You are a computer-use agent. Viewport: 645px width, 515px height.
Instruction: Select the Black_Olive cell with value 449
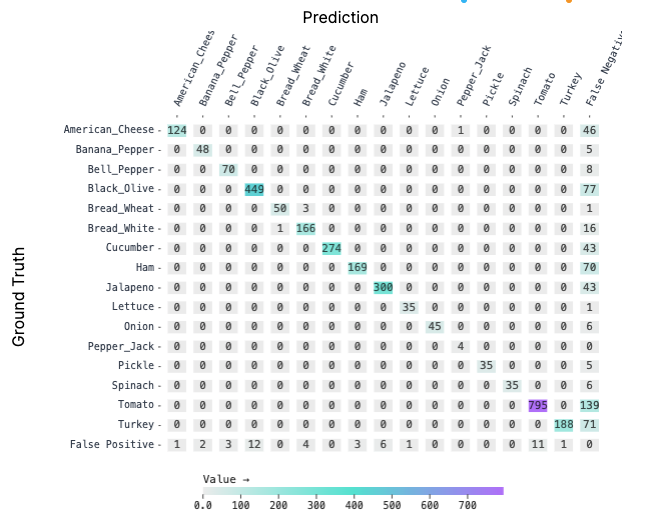pyautogui.click(x=254, y=189)
